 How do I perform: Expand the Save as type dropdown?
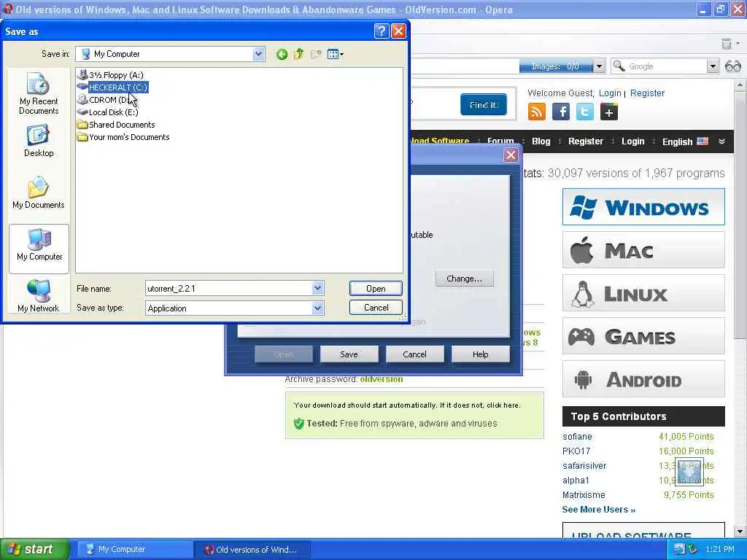318,308
